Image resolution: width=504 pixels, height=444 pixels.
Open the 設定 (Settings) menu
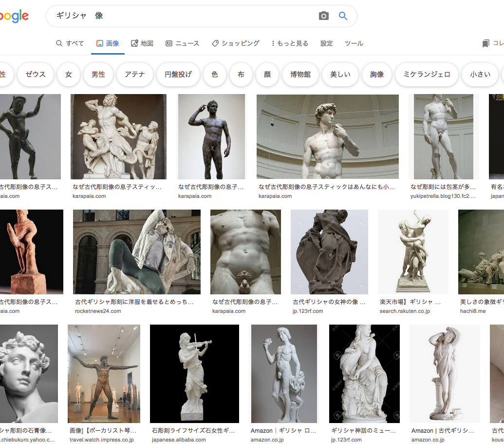pyautogui.click(x=327, y=43)
